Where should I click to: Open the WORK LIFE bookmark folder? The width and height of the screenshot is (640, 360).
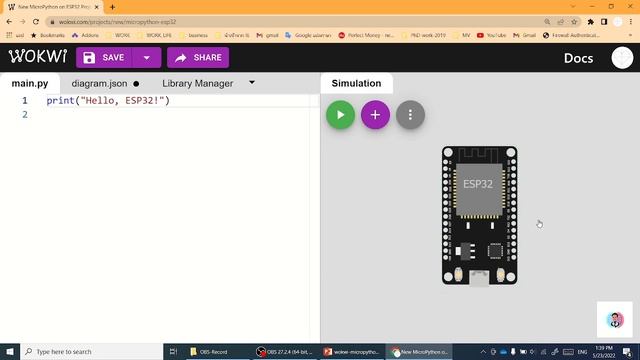coord(154,36)
